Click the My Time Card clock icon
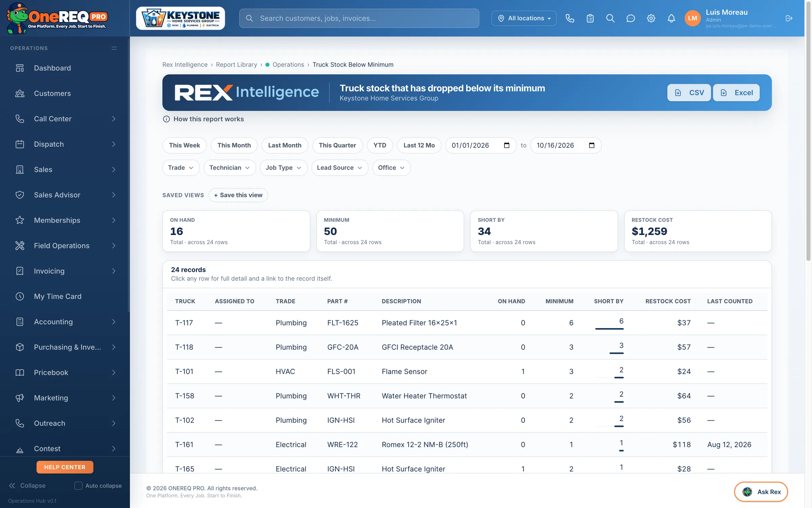The image size is (812, 508). click(x=20, y=296)
